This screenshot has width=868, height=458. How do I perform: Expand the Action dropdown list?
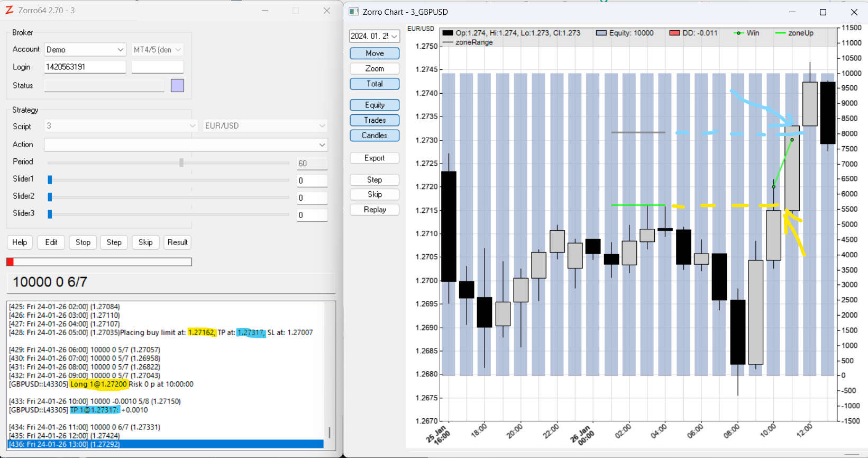(186, 145)
